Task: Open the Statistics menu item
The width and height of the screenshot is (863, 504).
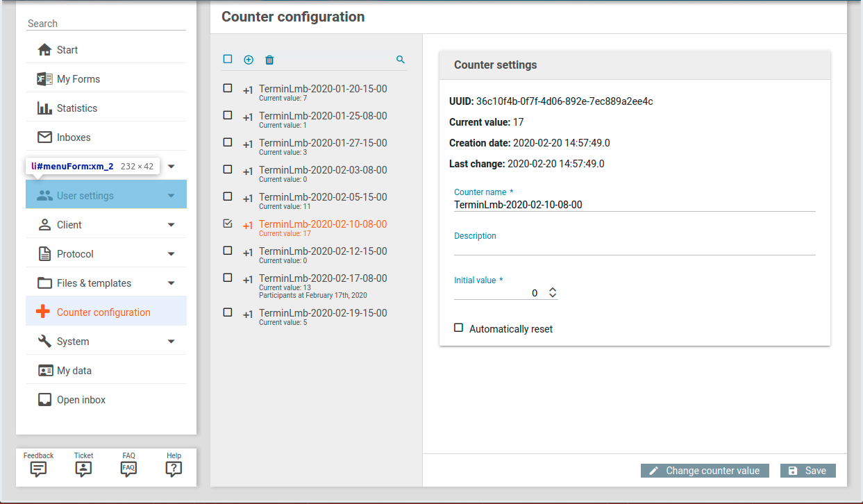Action: click(76, 108)
